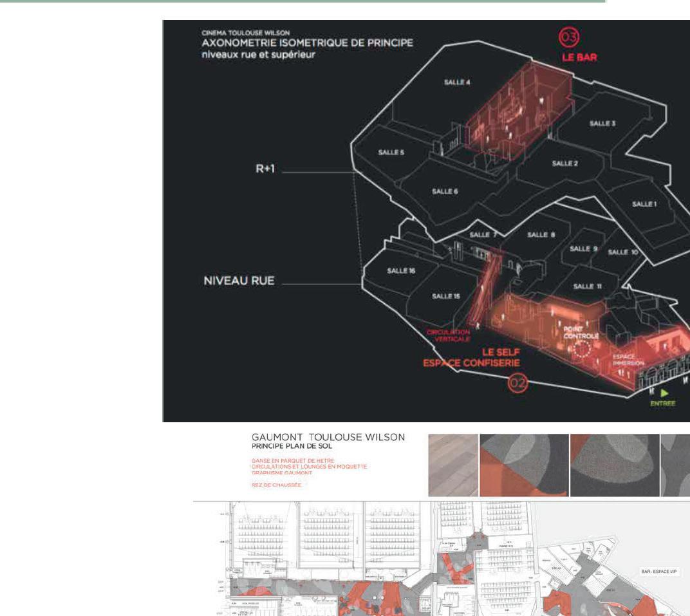Click the 'SALLE 2' label
This screenshot has height=616, width=690.
(x=565, y=163)
